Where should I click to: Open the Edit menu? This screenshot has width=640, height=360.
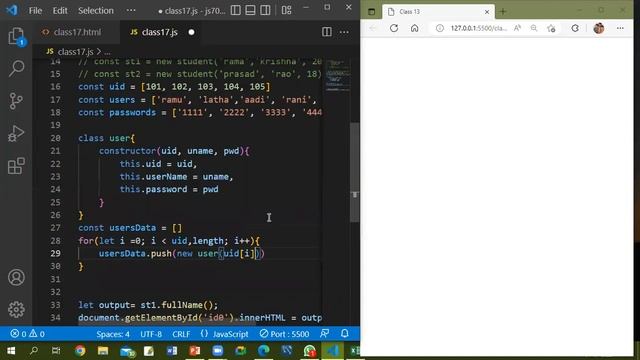60,10
